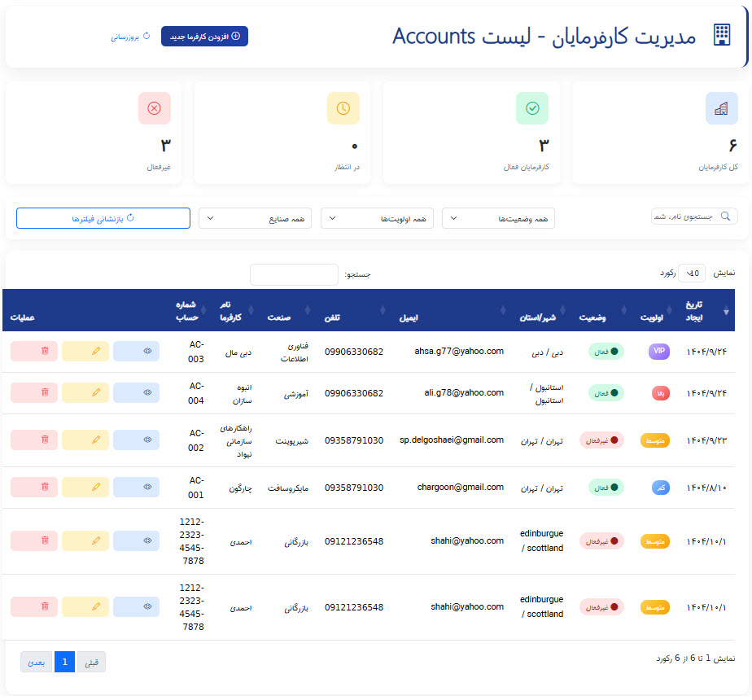This screenshot has width=752, height=700.
Task: Click the افزودن کارفرما جدید button
Action: [x=204, y=36]
